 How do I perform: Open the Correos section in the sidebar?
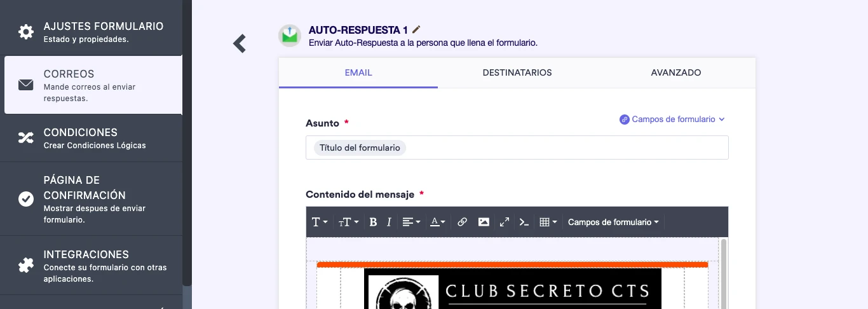93,85
